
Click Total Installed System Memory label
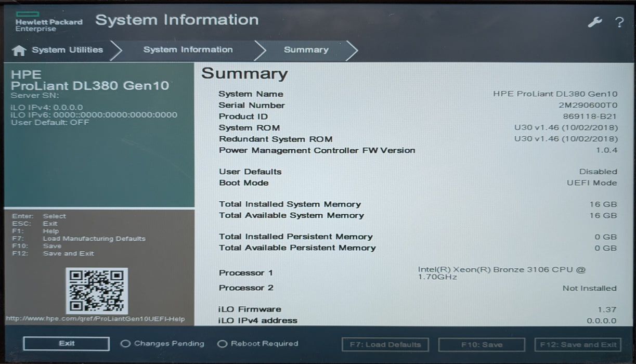tap(290, 204)
